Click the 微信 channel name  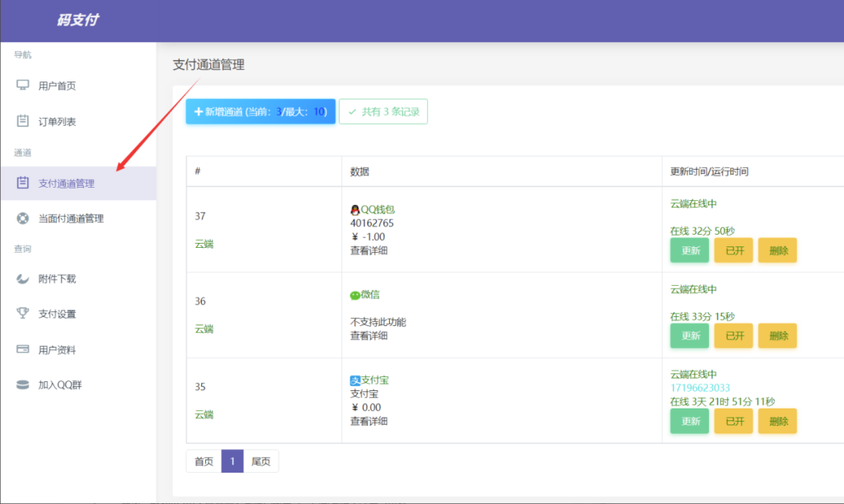pyautogui.click(x=370, y=294)
